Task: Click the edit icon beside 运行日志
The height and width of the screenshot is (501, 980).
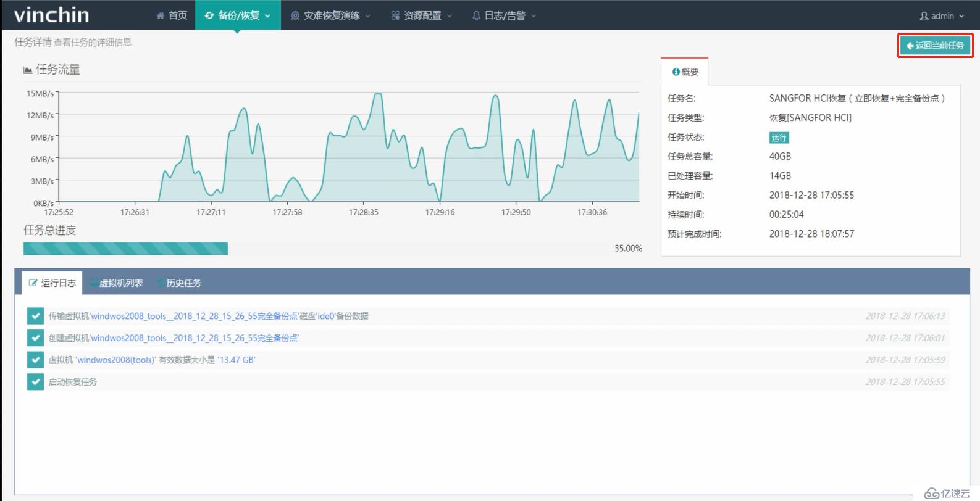Action: pos(33,283)
